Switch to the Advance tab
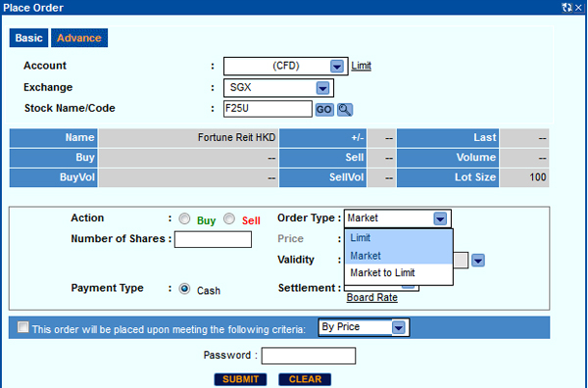Viewport: 588px width, 388px height. [x=79, y=38]
